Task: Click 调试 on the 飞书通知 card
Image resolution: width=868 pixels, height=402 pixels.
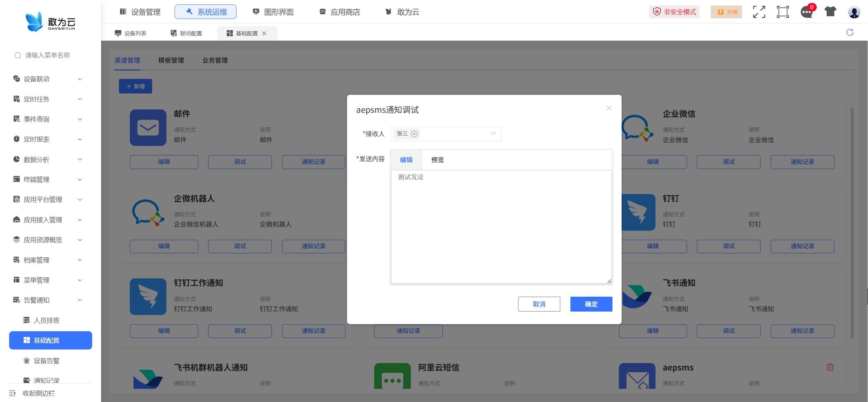Action: (729, 331)
